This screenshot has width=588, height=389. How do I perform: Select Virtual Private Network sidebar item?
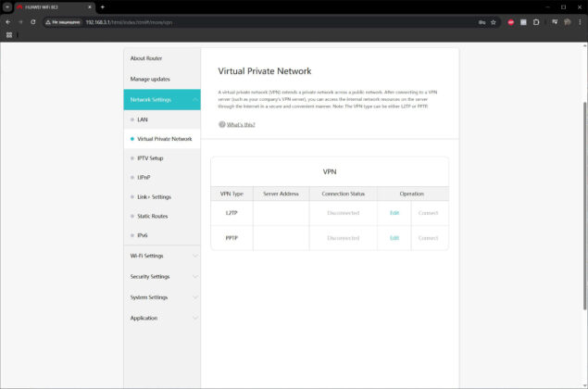click(x=162, y=139)
